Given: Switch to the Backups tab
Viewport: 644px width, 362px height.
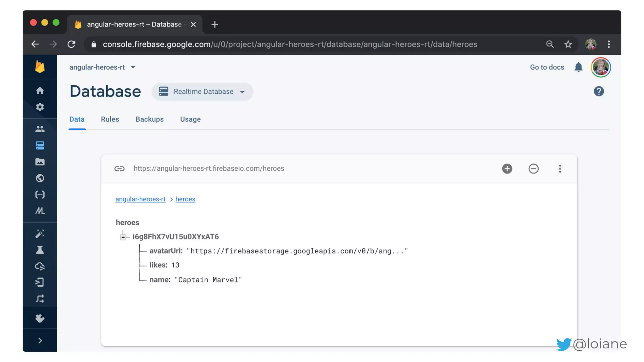Looking at the screenshot, I should tap(149, 119).
